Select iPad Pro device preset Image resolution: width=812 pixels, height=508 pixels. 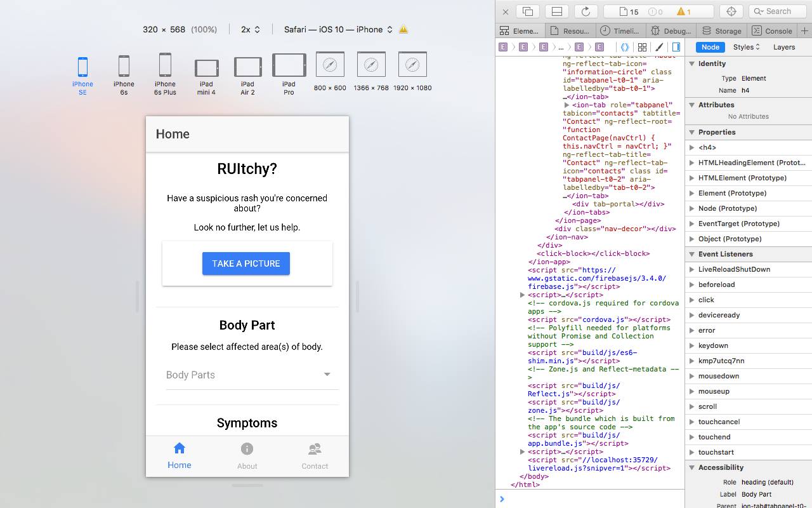(289, 74)
